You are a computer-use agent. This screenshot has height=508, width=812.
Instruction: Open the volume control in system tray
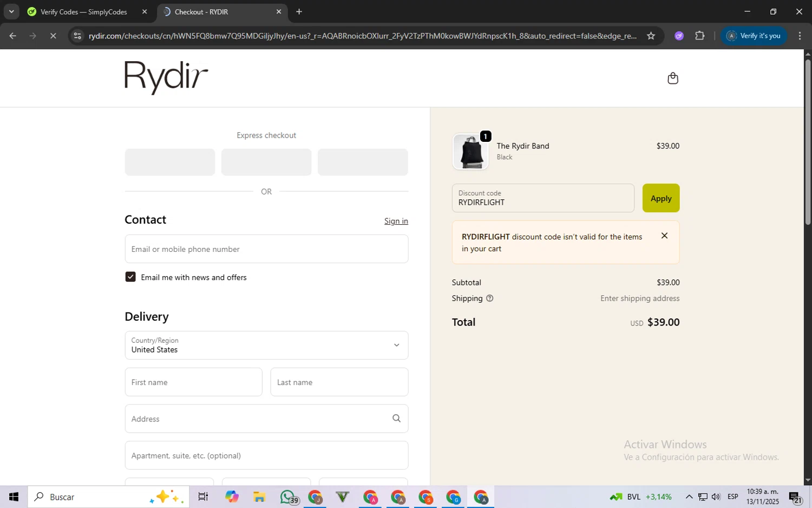716,497
